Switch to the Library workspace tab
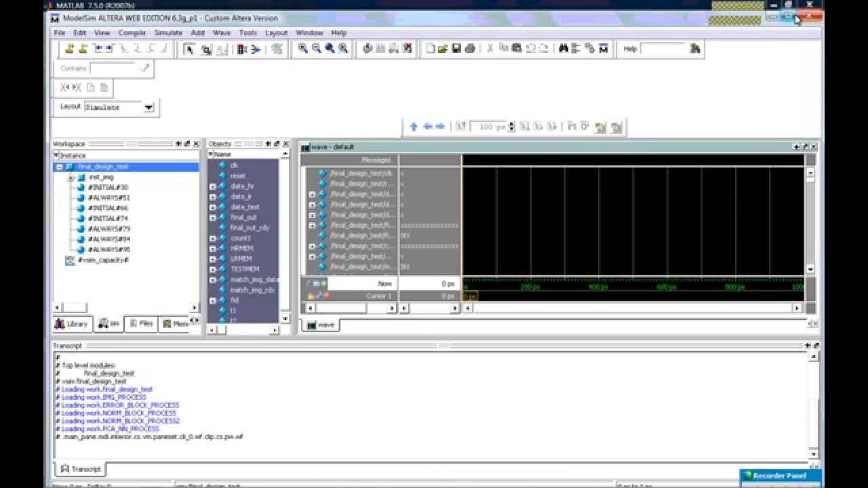The image size is (868, 488). [71, 324]
